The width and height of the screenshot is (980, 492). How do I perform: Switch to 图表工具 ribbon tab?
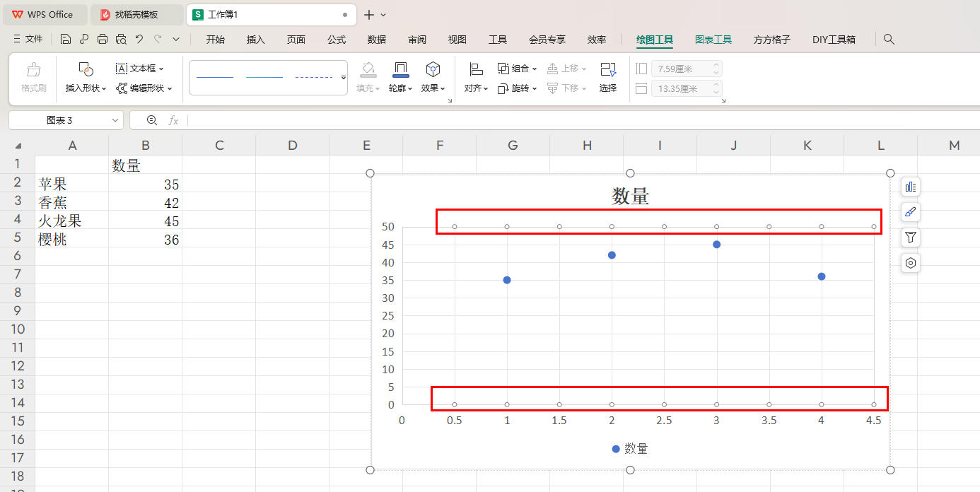pos(713,40)
